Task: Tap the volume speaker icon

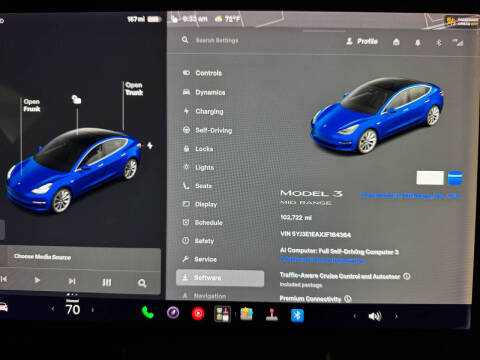Action: click(x=375, y=316)
